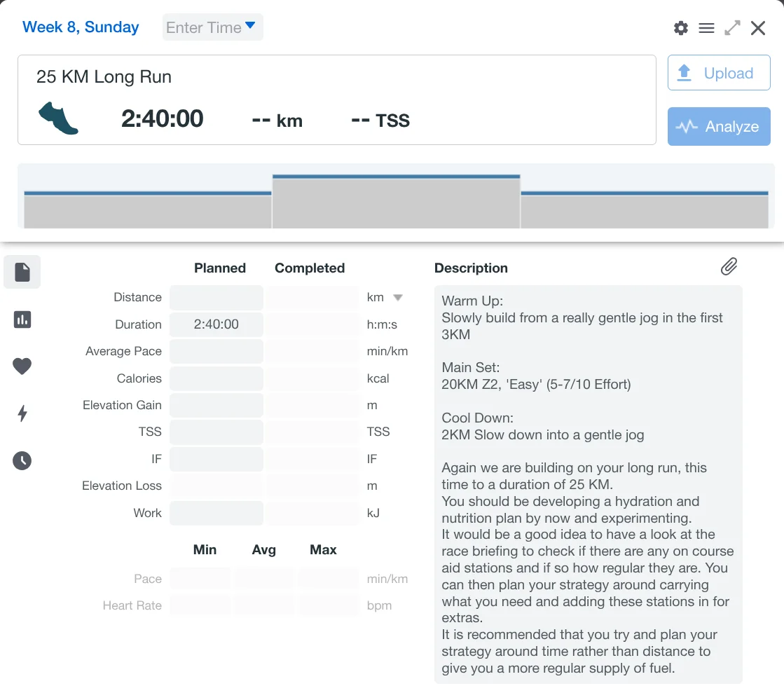Open the summary document tab icon
The image size is (784, 693).
click(22, 273)
